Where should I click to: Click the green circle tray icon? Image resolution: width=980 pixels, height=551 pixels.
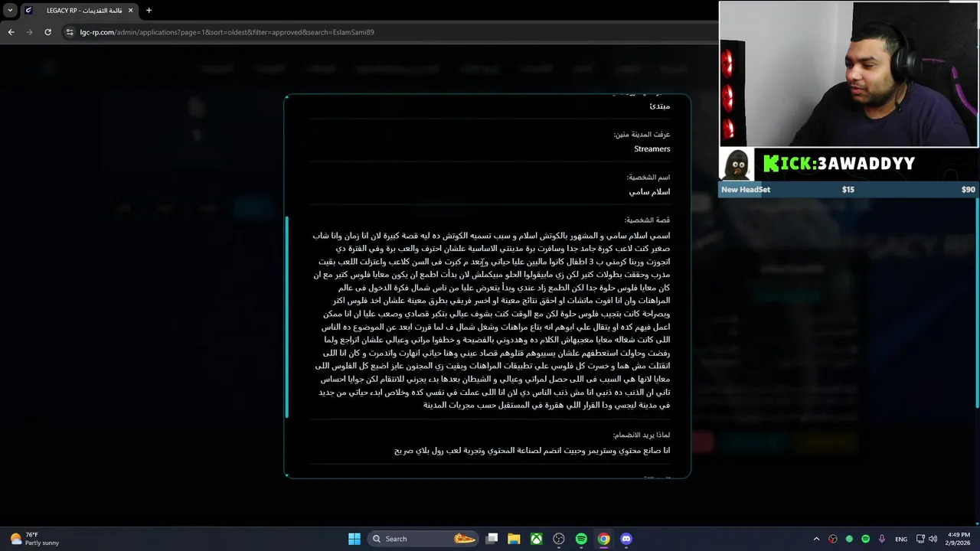(849, 539)
